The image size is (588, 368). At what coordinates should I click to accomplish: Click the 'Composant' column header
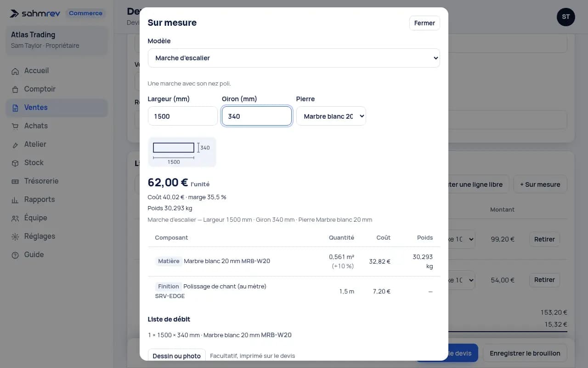pos(171,237)
